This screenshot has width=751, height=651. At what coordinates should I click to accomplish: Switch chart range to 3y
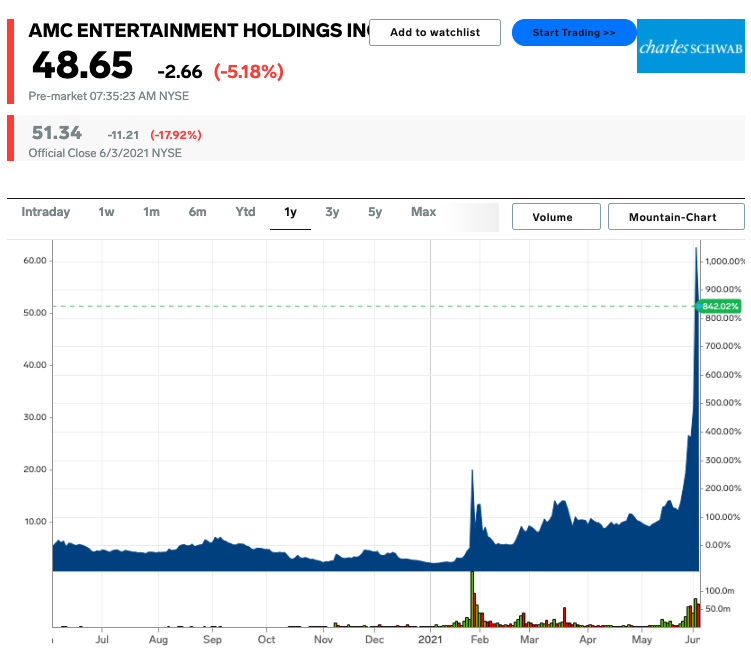pyautogui.click(x=332, y=212)
